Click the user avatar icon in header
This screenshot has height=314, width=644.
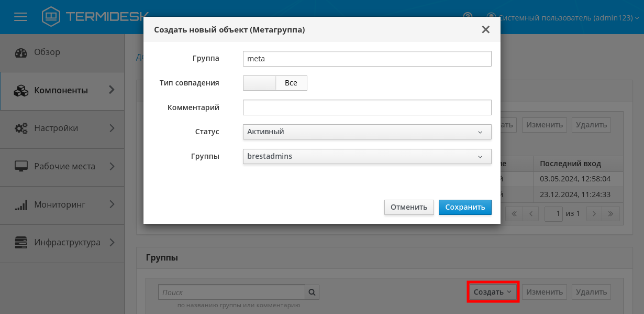point(491,17)
